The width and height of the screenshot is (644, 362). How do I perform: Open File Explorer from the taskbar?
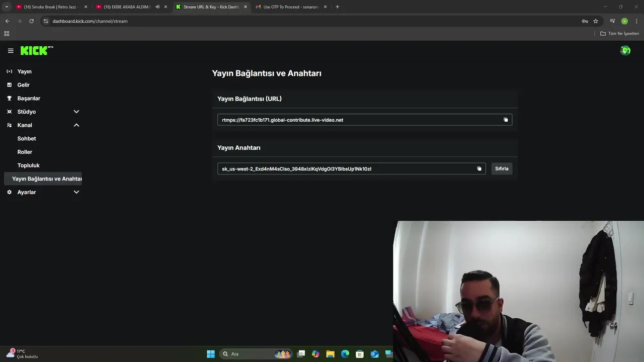click(330, 354)
